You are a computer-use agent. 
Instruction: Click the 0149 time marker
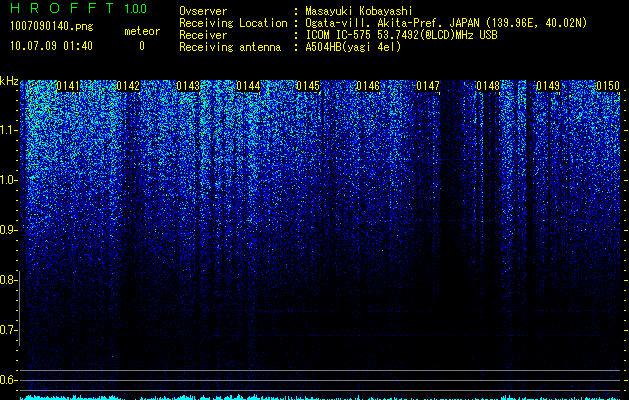coord(548,86)
